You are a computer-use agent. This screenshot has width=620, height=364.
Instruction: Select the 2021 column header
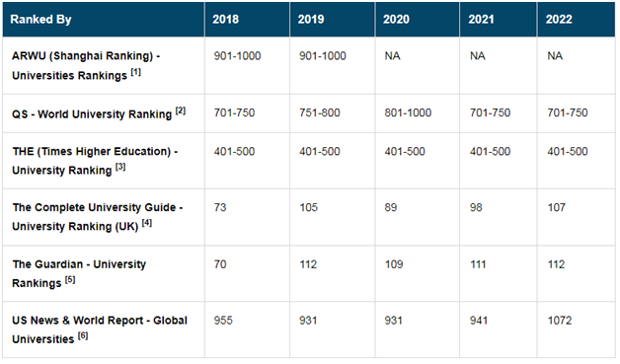coord(481,20)
